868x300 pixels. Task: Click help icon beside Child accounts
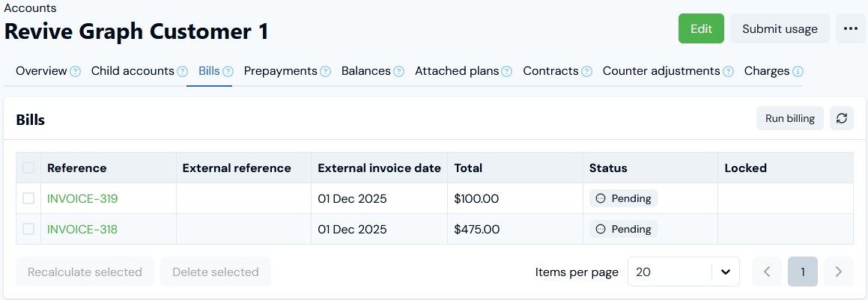click(x=182, y=72)
